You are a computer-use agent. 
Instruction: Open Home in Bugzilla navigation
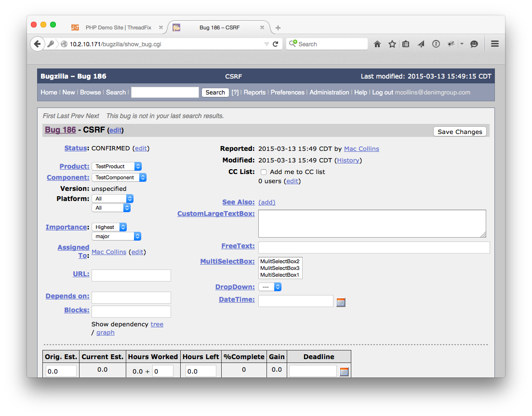click(49, 92)
